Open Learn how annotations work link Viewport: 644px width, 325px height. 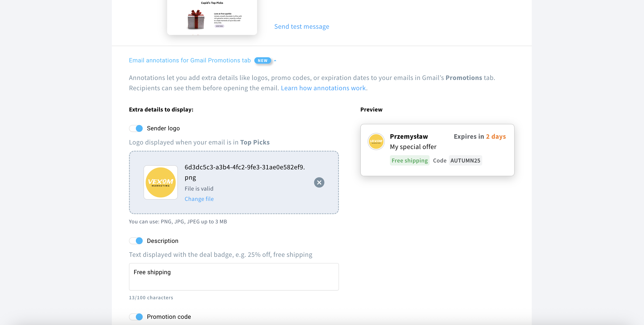click(x=324, y=88)
